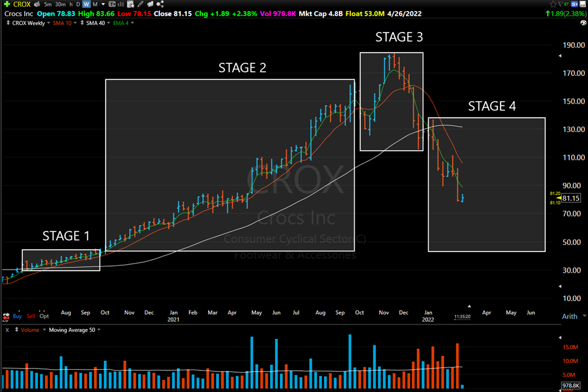This screenshot has width=588, height=392.
Task: Click the chart template (T) icon
Action: pos(112,4)
